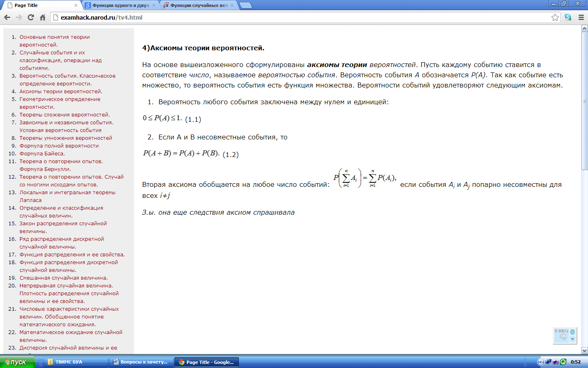Open 'Определение и классификация случайных величин' link
This screenshot has width=588, height=368.
pyautogui.click(x=61, y=212)
